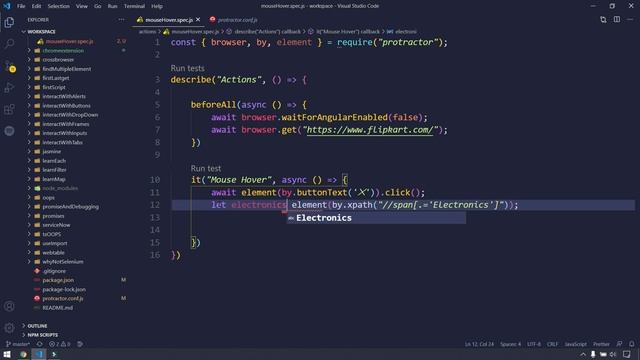Open the Edit menu
Screen dimensions: 640x360
pyautogui.click(x=36, y=6)
